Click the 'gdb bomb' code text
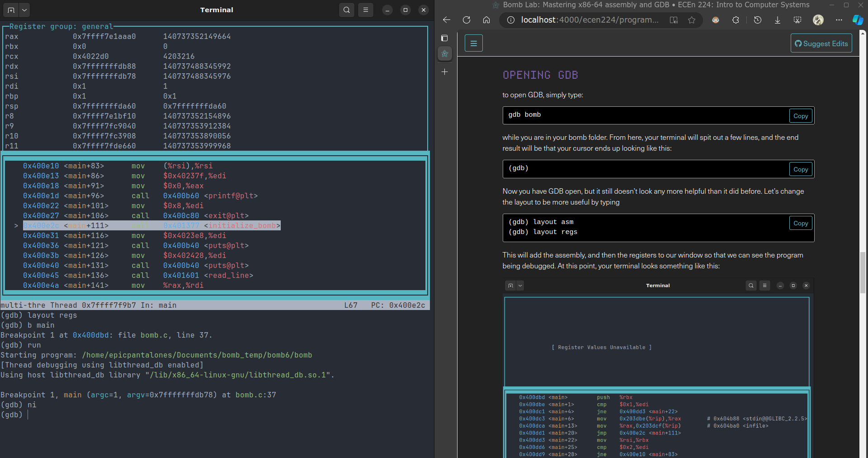868x458 pixels. 524,114
